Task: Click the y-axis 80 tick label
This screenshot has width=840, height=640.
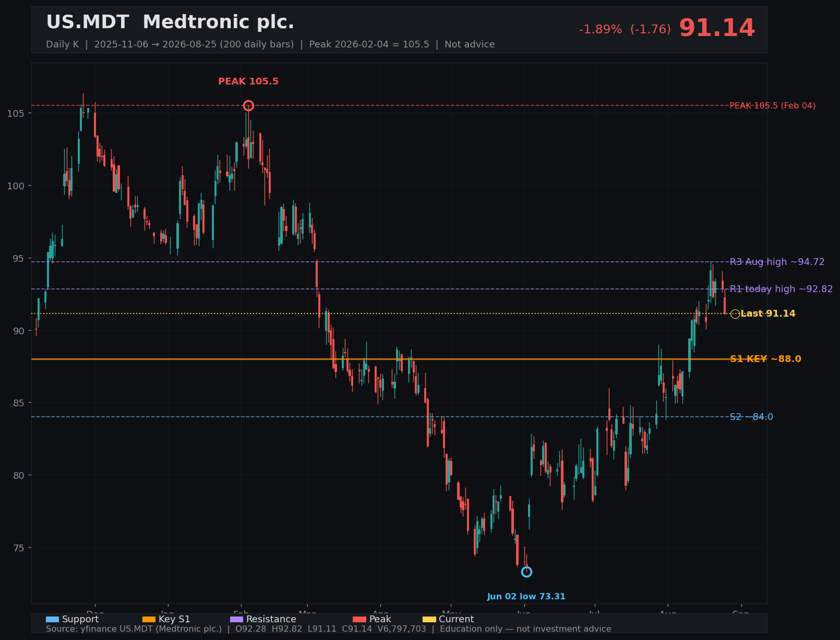Action: (19, 475)
